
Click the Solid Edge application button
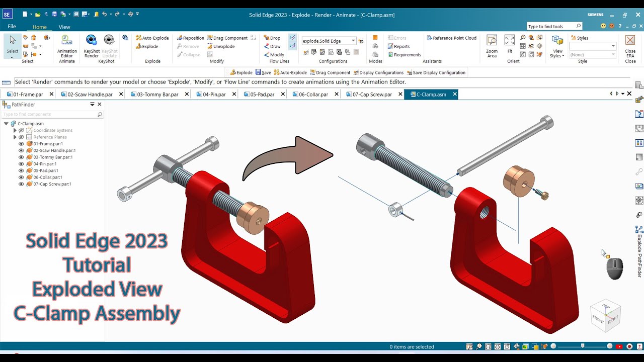[8, 15]
